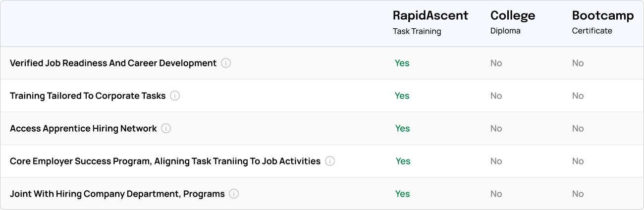
Task: Click Bootcamp No in Joint With Hiring row
Action: pos(578,194)
